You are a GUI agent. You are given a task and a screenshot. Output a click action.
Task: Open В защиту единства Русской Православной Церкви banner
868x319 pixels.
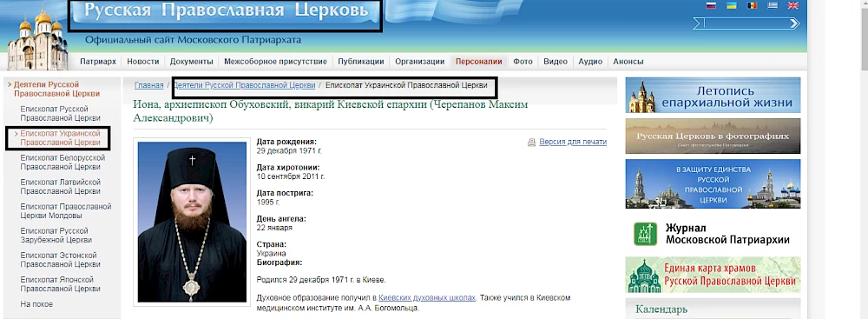pyautogui.click(x=713, y=183)
